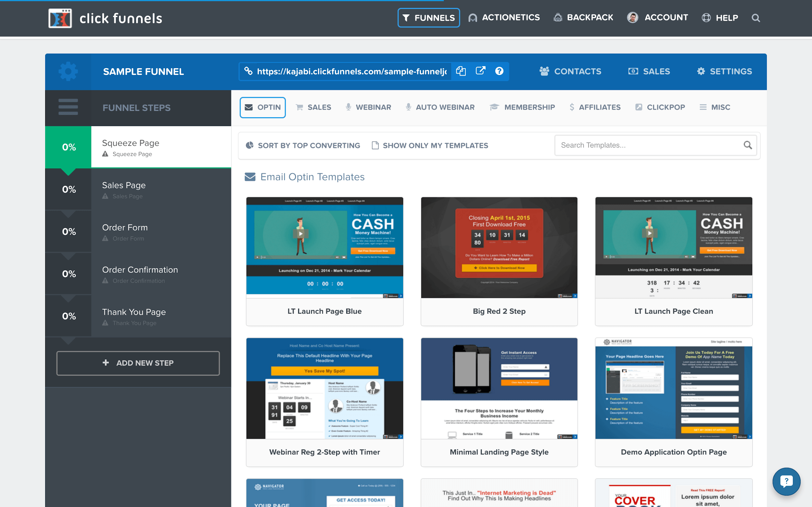Click the Search Templates input field
The image size is (812, 507).
(x=650, y=145)
